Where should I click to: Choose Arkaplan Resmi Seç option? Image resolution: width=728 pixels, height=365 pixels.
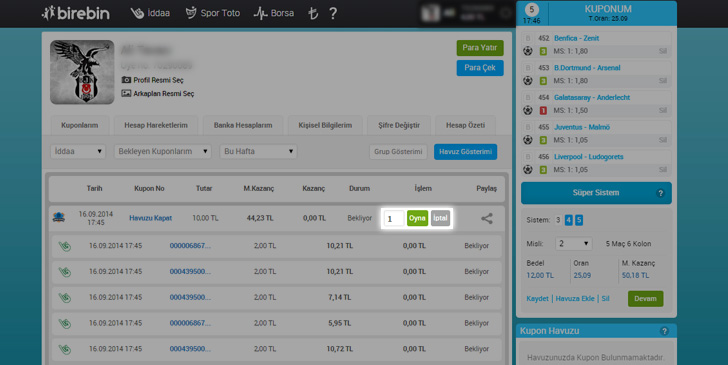point(158,93)
